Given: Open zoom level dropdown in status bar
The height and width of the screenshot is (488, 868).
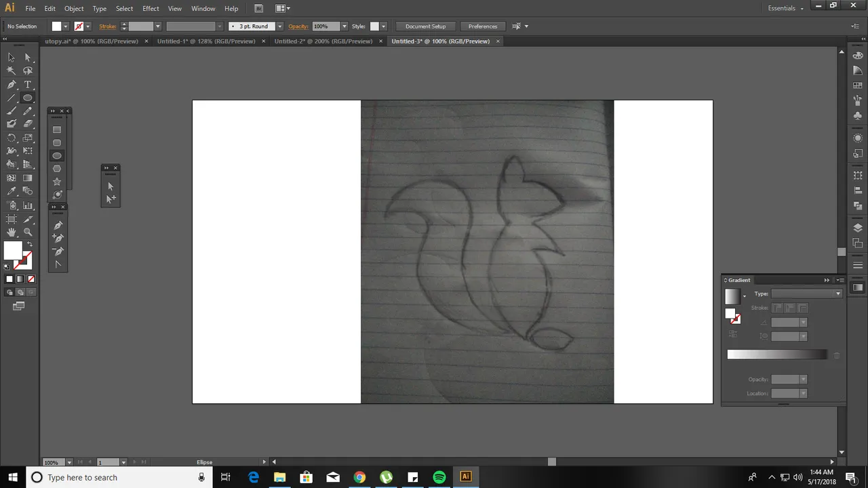Looking at the screenshot, I should (69, 462).
